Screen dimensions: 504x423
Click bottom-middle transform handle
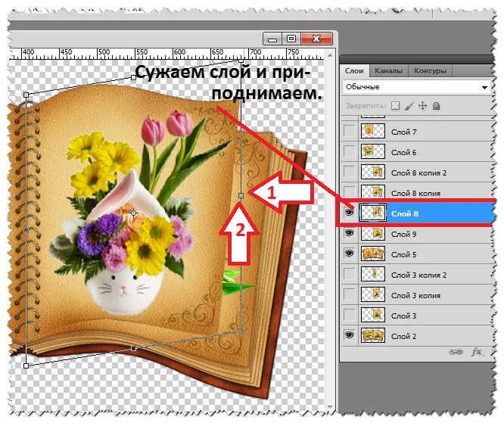tap(134, 348)
